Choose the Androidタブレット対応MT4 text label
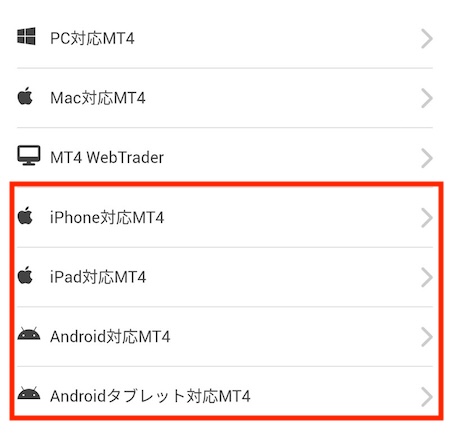The width and height of the screenshot is (450, 446). tap(150, 396)
